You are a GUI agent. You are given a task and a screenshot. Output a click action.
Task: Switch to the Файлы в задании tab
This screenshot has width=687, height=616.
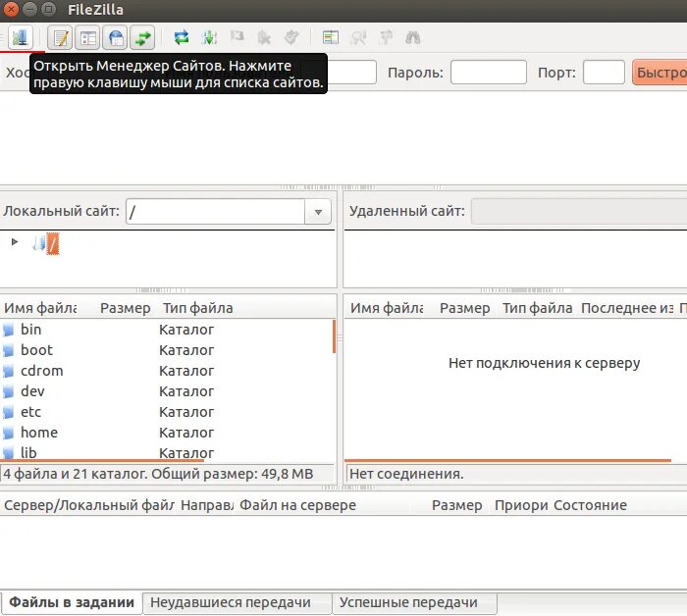click(x=72, y=602)
